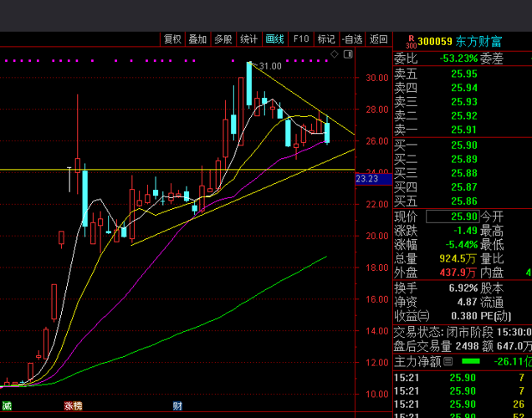Click the 返回 back button
532x418 pixels.
(379, 39)
